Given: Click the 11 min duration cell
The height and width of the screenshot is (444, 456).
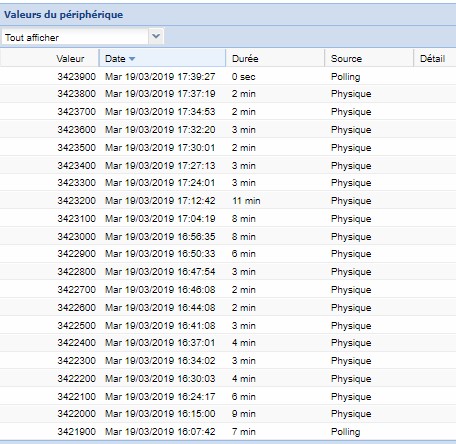Looking at the screenshot, I should [246, 201].
